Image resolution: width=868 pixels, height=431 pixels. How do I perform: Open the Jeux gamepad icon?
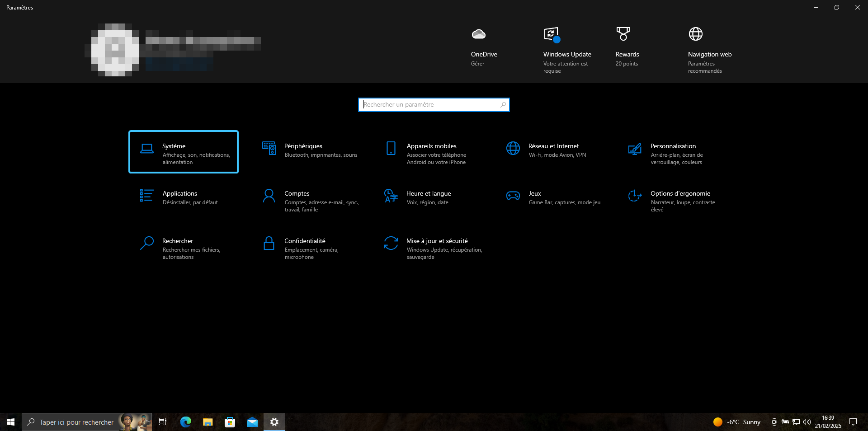click(513, 196)
